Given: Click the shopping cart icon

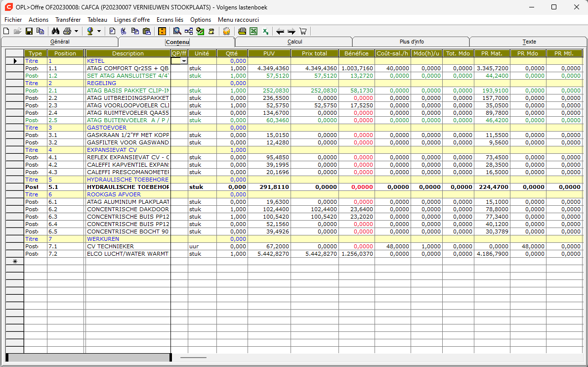Looking at the screenshot, I should pyautogui.click(x=303, y=31).
